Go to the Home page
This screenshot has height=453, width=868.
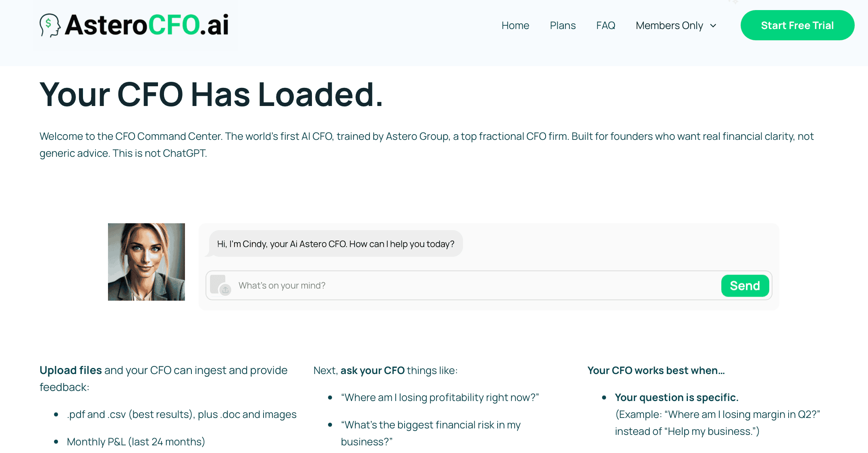[515, 25]
